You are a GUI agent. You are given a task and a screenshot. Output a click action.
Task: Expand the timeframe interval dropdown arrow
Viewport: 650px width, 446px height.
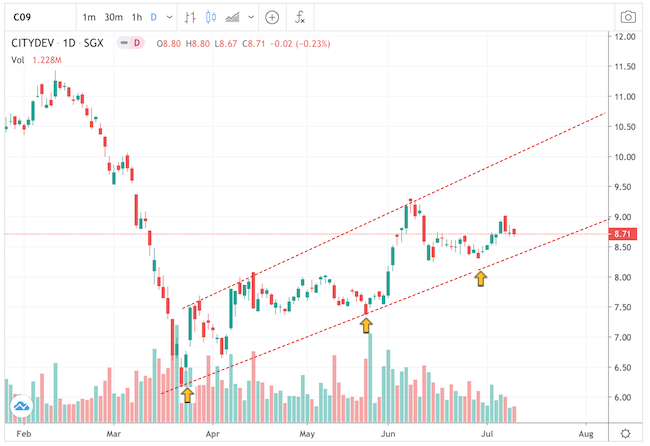click(x=170, y=17)
